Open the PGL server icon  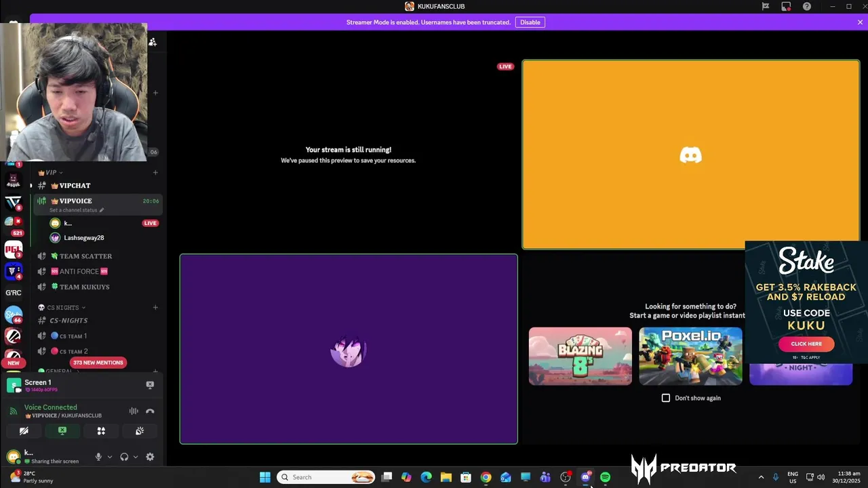click(14, 249)
